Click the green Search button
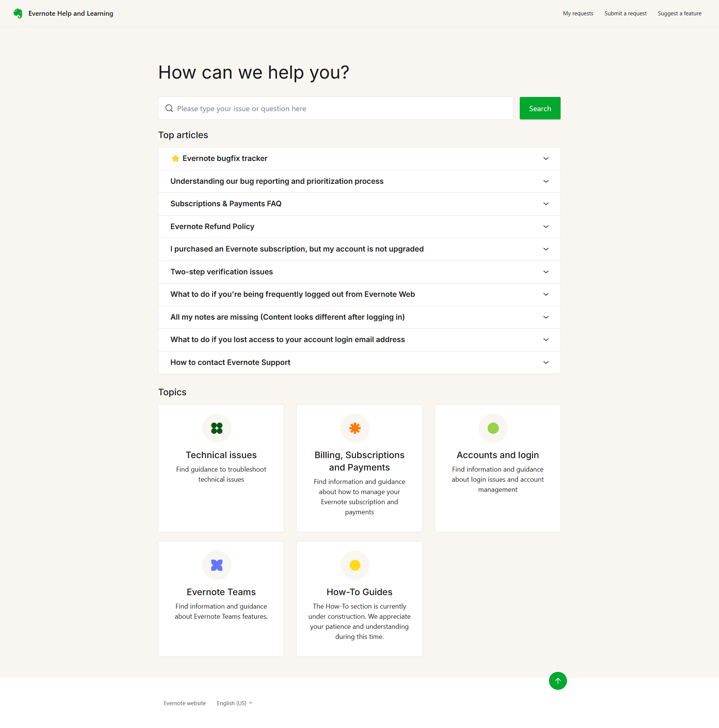Image resolution: width=719 pixels, height=728 pixels. coord(540,109)
